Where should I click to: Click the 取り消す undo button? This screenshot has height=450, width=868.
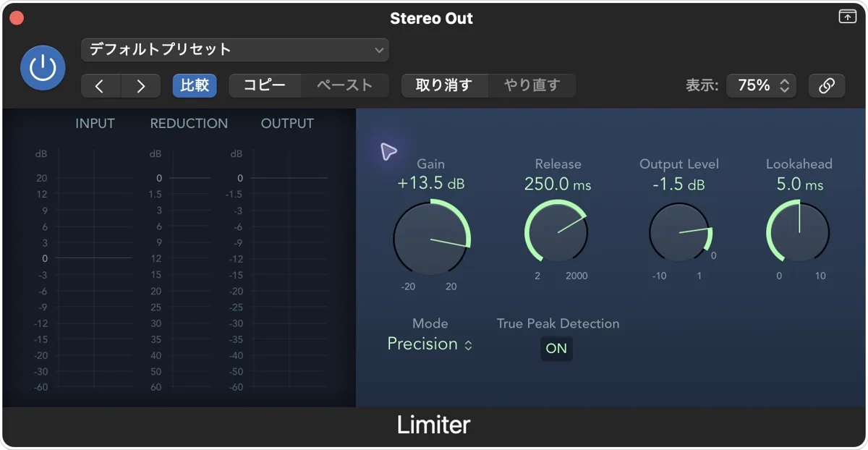click(444, 85)
